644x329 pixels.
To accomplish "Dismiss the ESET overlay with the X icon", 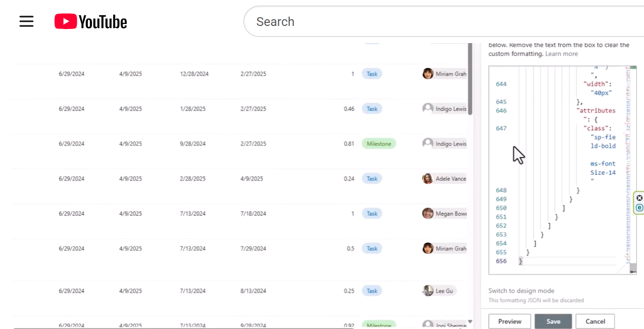I will 639,198.
